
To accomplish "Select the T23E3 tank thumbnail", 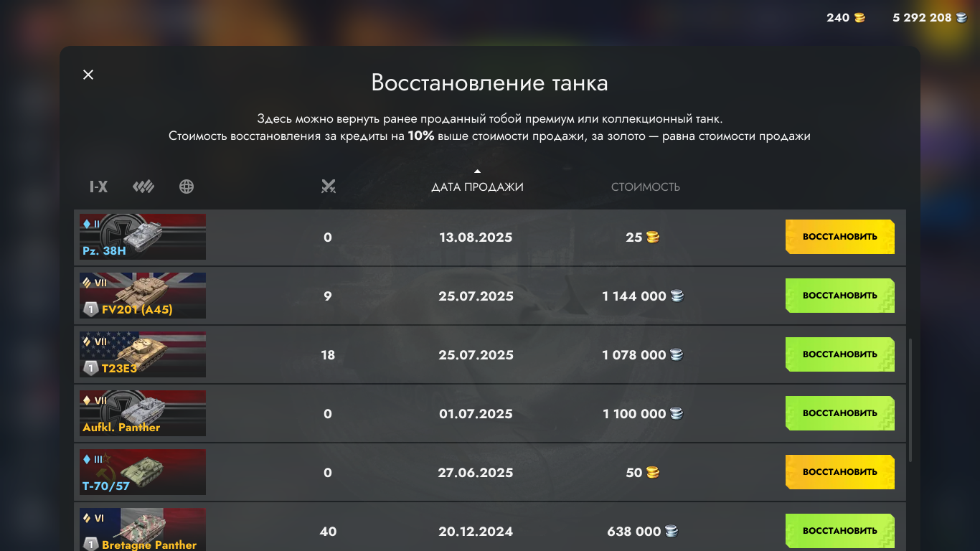I will 143,354.
